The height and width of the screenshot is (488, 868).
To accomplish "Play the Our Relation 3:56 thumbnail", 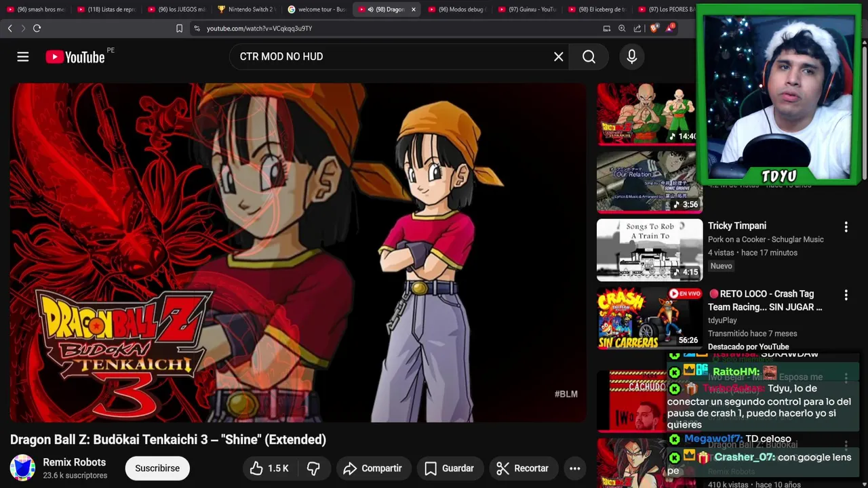I will 650,182.
